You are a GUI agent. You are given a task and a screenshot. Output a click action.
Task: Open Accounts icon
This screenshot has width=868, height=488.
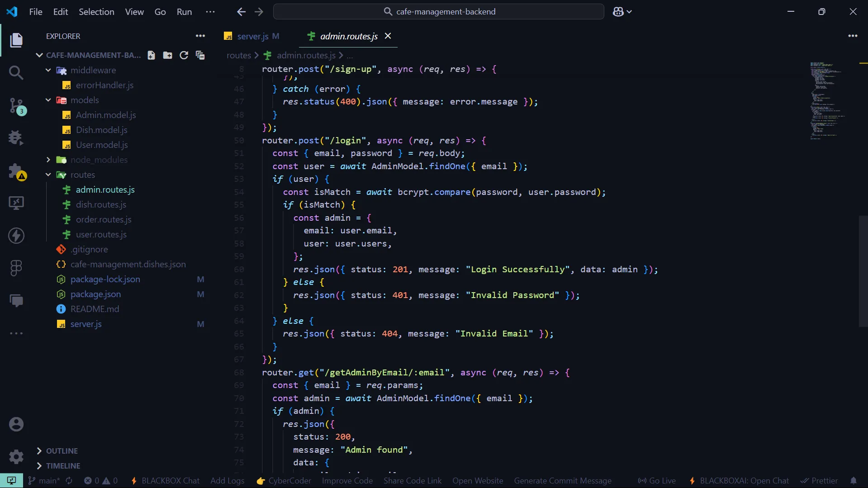(16, 424)
